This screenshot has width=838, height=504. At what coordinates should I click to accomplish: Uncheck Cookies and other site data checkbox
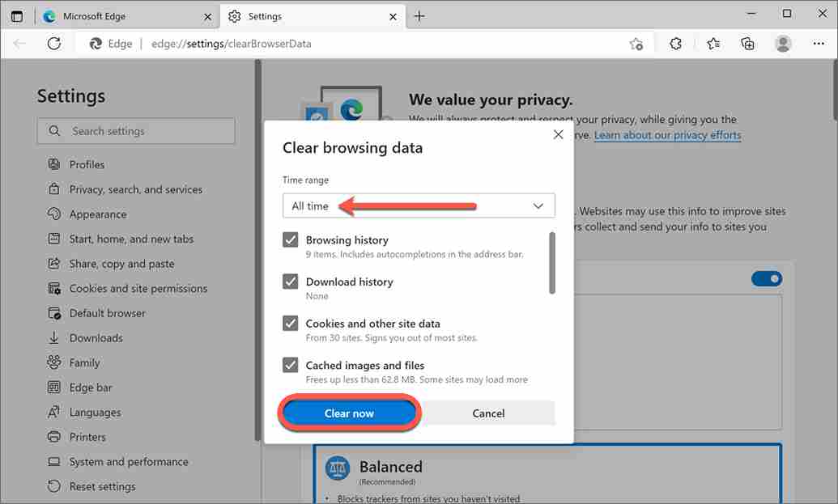[290, 323]
